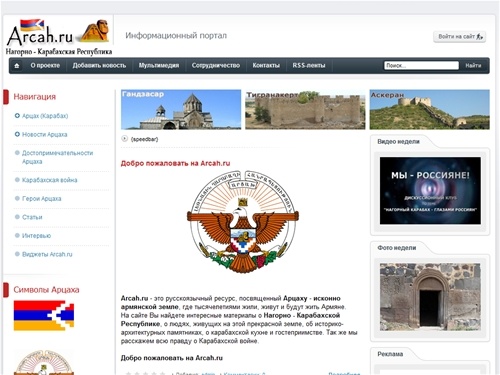The width and height of the screenshot is (500, 375).
Task: Open Добавить новость menu item
Action: [x=99, y=65]
